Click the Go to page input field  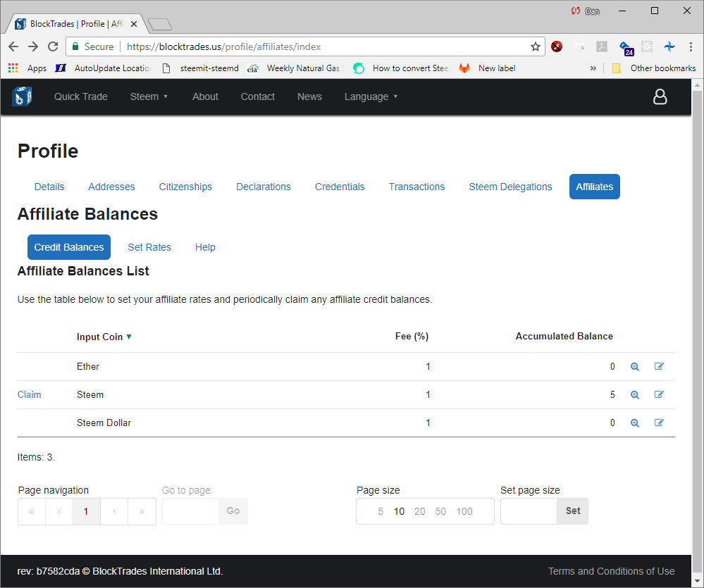[190, 511]
